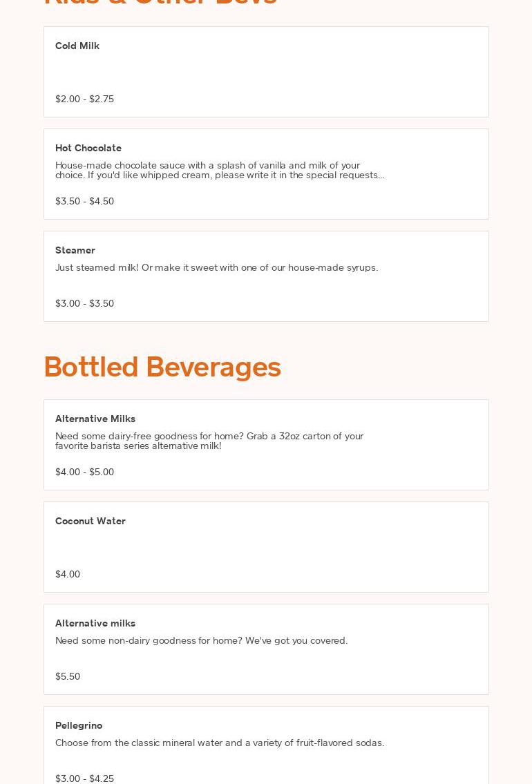The height and width of the screenshot is (784, 532).
Task: Click the Bottled Beverages section heading
Action: pyautogui.click(x=162, y=366)
